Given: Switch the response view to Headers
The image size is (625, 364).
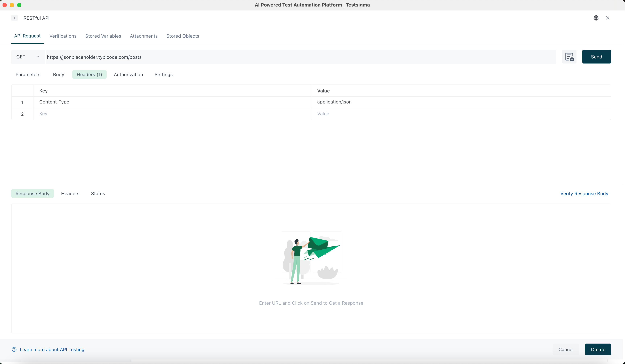Looking at the screenshot, I should click(70, 193).
